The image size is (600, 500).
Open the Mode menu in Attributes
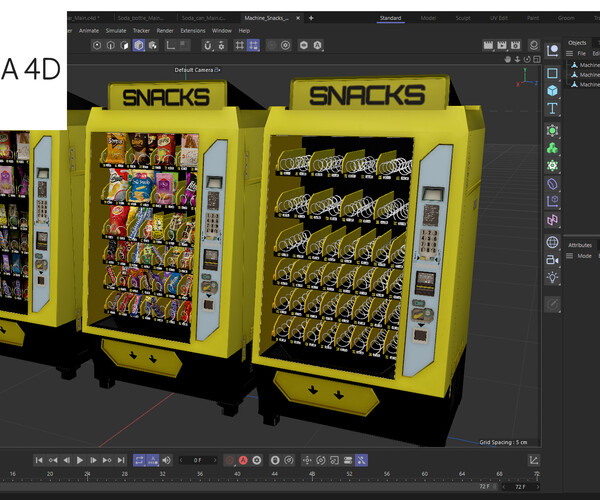point(584,256)
